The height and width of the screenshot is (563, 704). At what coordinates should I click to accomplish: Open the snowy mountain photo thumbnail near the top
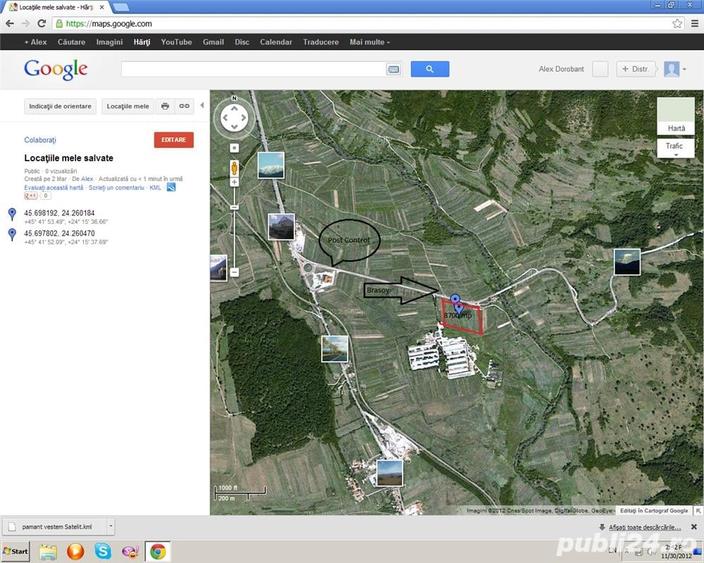[x=271, y=165]
